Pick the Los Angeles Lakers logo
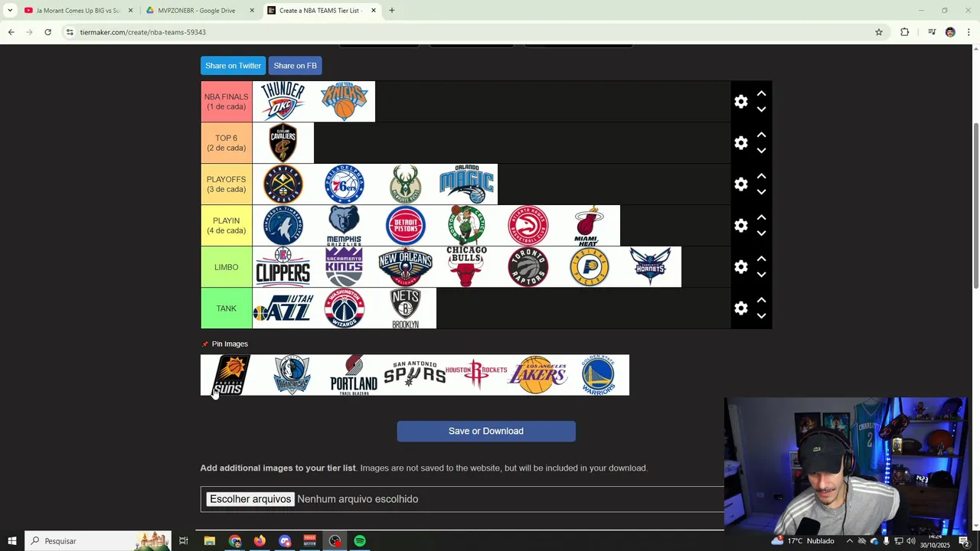 coord(537,375)
